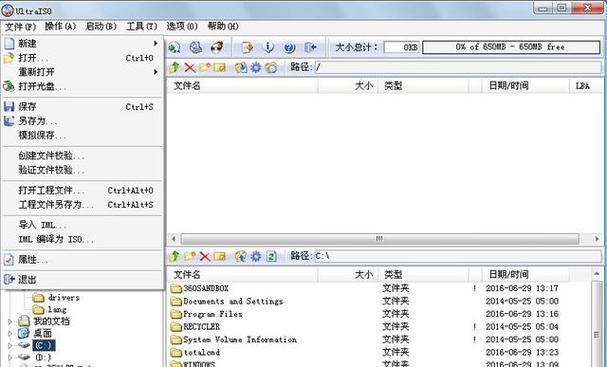Screen dimensions: 607x367
Task: Click the green up arrow in ISO pane toolbar
Action: pyautogui.click(x=174, y=67)
